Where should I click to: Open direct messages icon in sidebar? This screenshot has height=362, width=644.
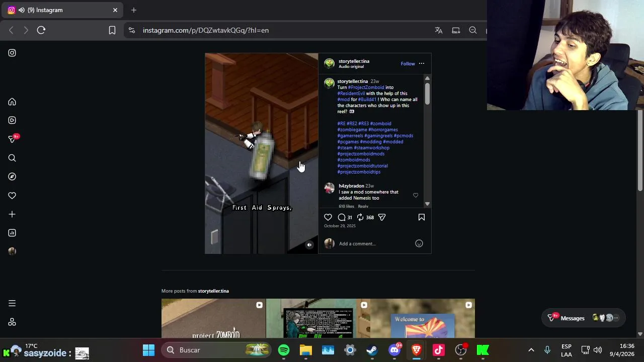tap(12, 139)
